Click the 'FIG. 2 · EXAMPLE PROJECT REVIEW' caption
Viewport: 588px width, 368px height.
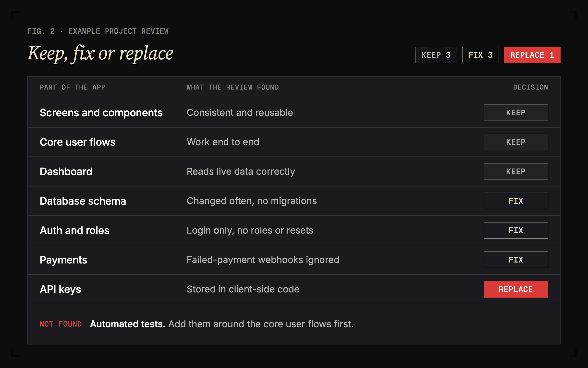[98, 31]
